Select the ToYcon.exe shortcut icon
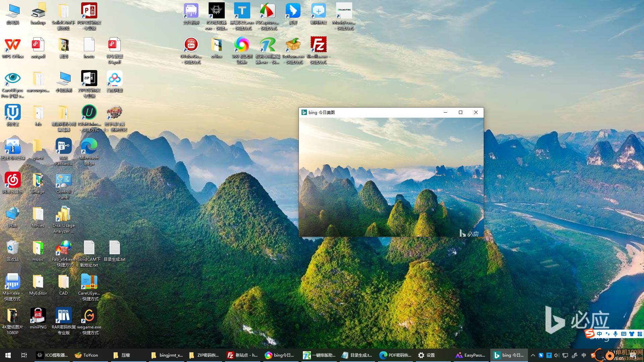This screenshot has height=362, width=644. (293, 51)
